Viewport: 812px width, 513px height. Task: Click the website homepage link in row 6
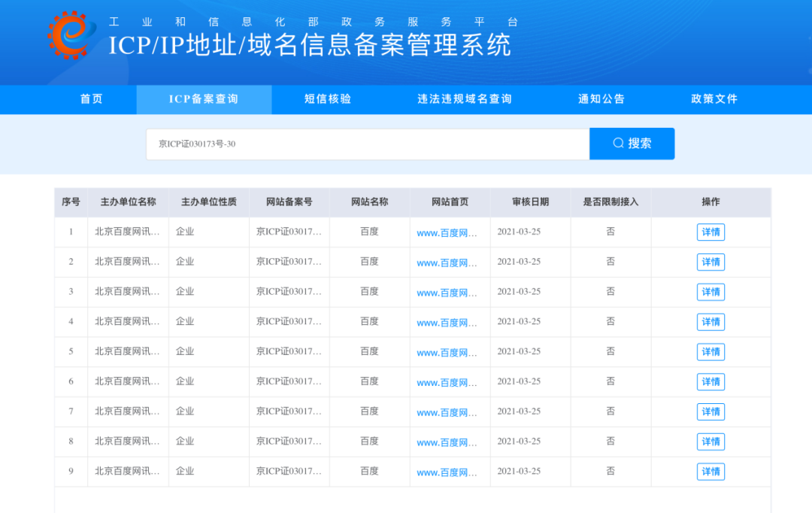(447, 382)
